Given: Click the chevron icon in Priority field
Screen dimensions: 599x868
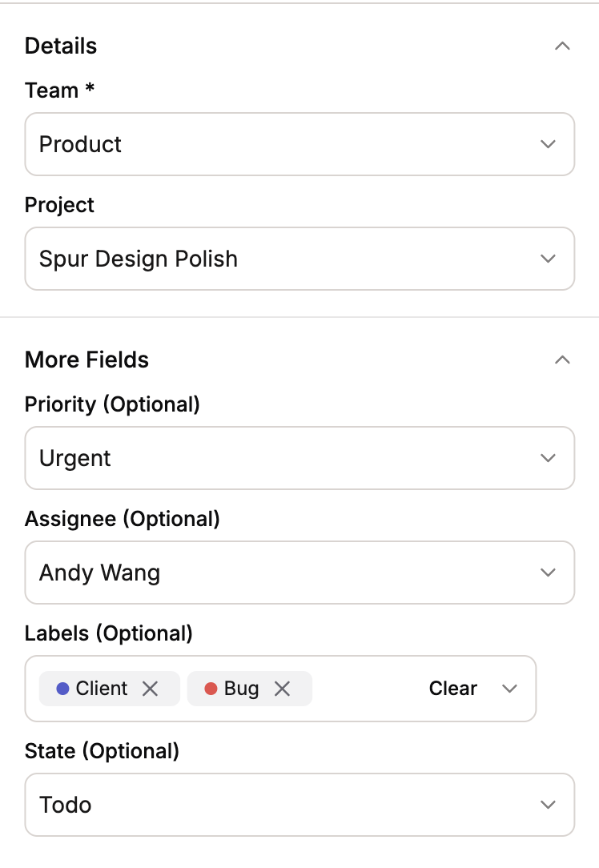Looking at the screenshot, I should [x=548, y=458].
